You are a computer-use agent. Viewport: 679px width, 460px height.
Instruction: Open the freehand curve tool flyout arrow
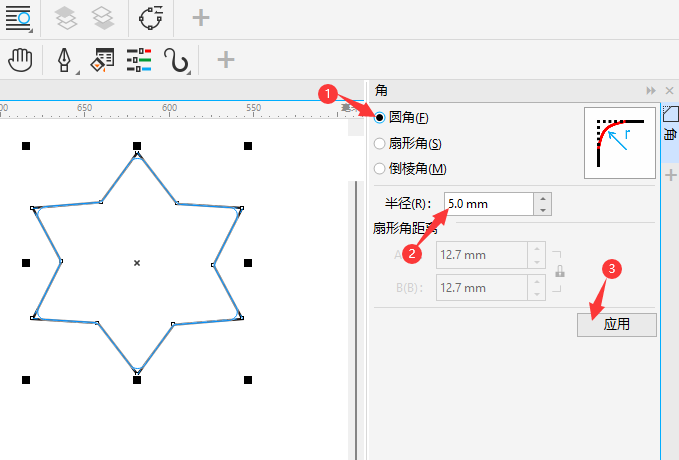[189, 72]
